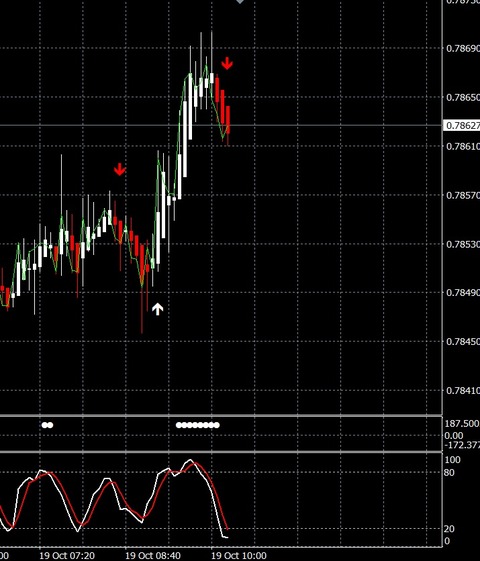Click the red sell arrow above the latest candles
The image size is (480, 561).
point(227,64)
